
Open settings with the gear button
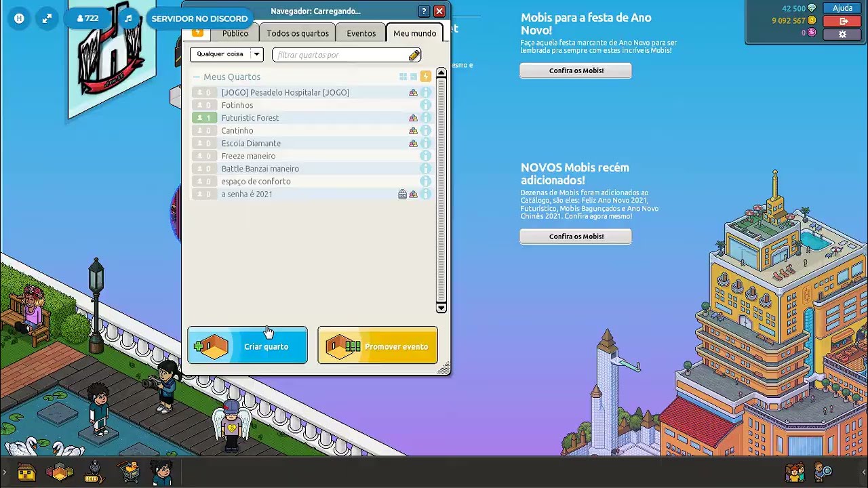coord(842,34)
